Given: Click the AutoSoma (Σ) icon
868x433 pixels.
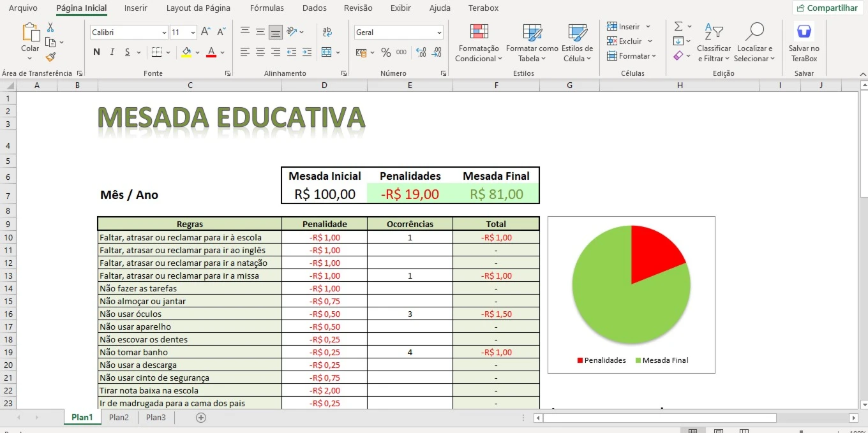Looking at the screenshot, I should tap(678, 26).
